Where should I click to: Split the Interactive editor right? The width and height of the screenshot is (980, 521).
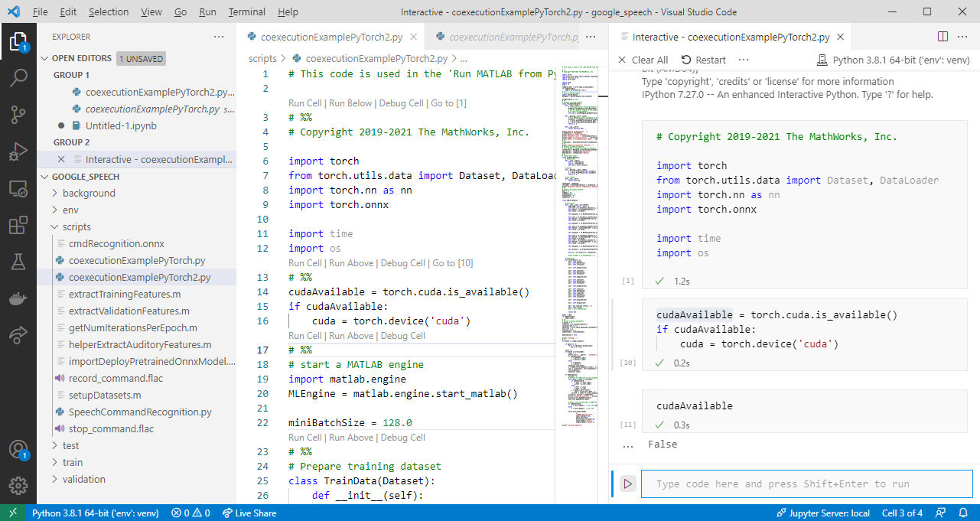point(943,37)
